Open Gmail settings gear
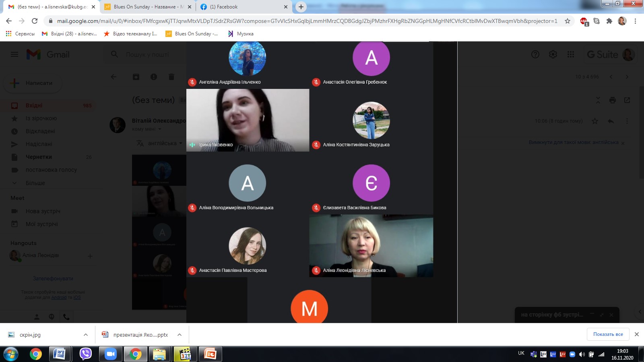The width and height of the screenshot is (644, 362). pos(553,54)
